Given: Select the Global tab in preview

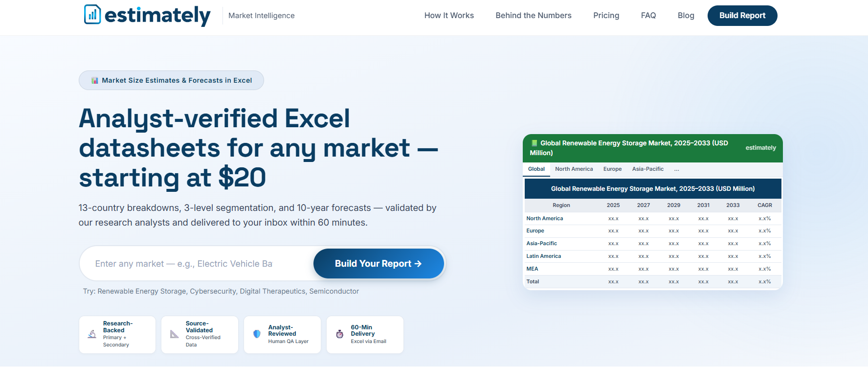Looking at the screenshot, I should (536, 169).
